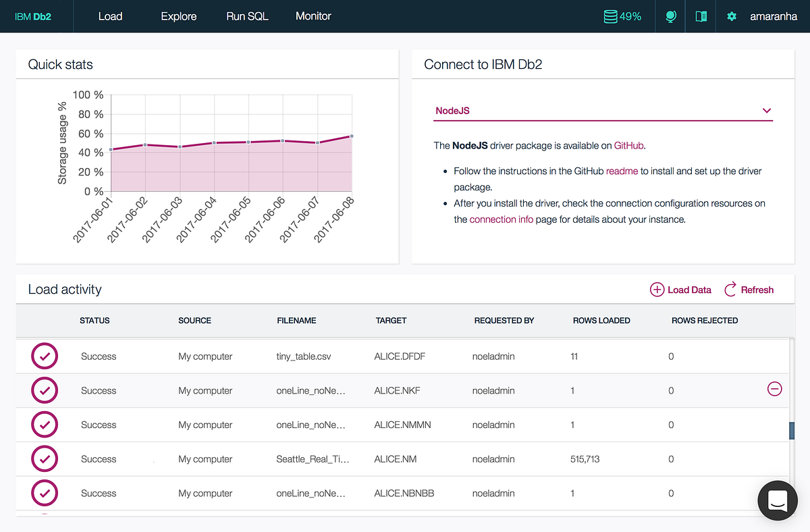This screenshot has width=810, height=532.
Task: Open the documentation book icon
Action: coord(701,16)
